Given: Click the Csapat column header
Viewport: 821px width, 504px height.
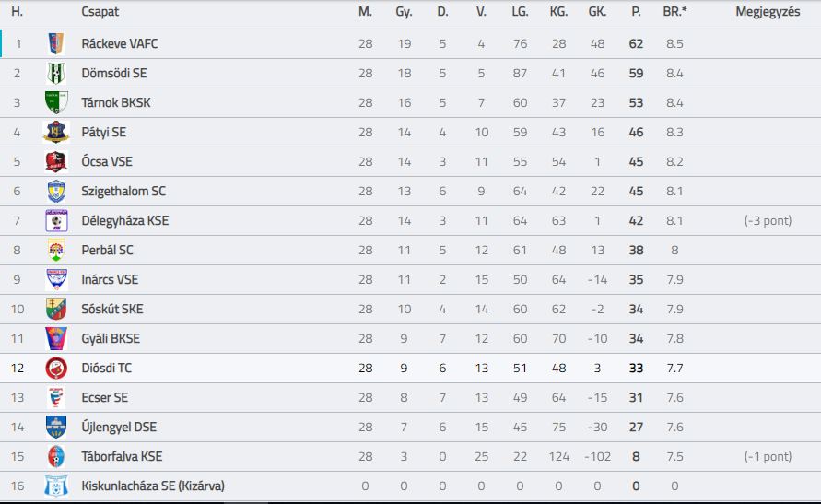Looking at the screenshot, I should point(100,11).
